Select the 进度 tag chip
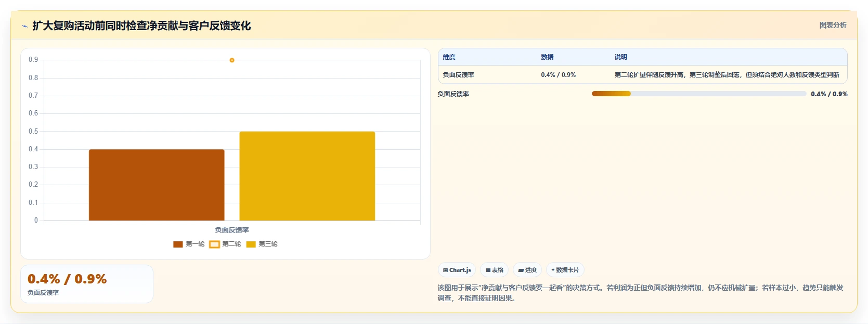868x324 pixels. [527, 270]
